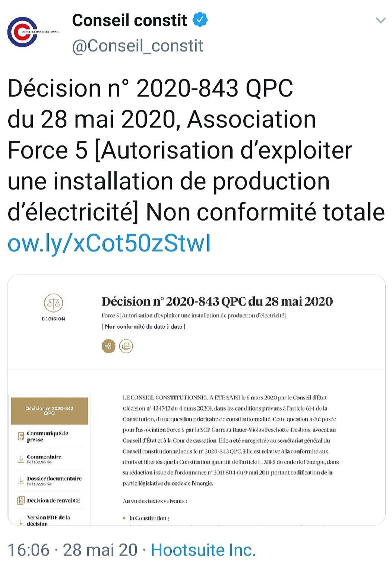Expand the tweet options chevron
The image size is (392, 570).
coord(380,20)
